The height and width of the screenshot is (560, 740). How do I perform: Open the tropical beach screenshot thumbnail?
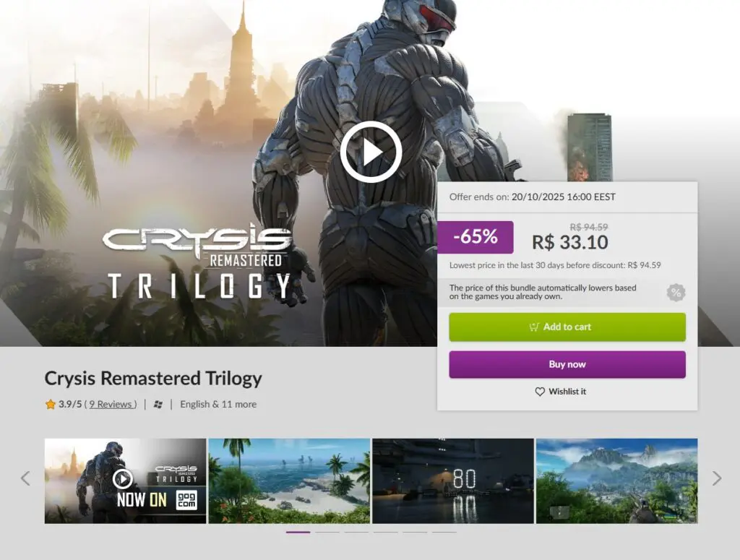(x=289, y=481)
